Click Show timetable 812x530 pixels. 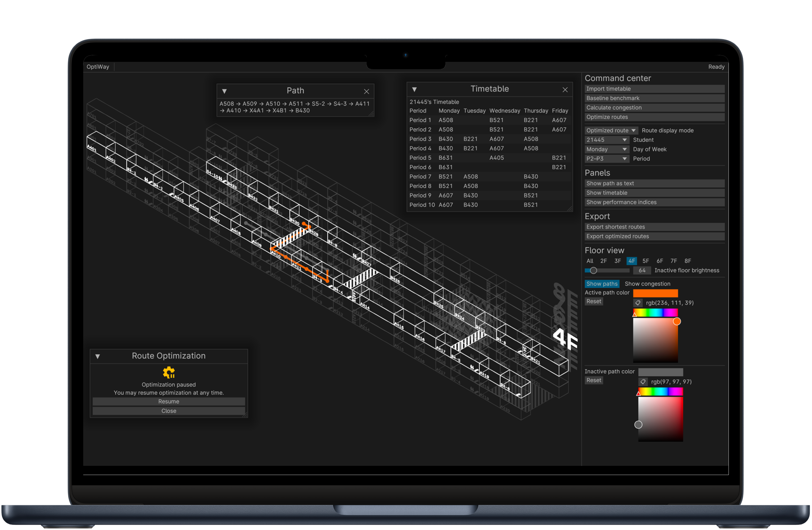(654, 193)
